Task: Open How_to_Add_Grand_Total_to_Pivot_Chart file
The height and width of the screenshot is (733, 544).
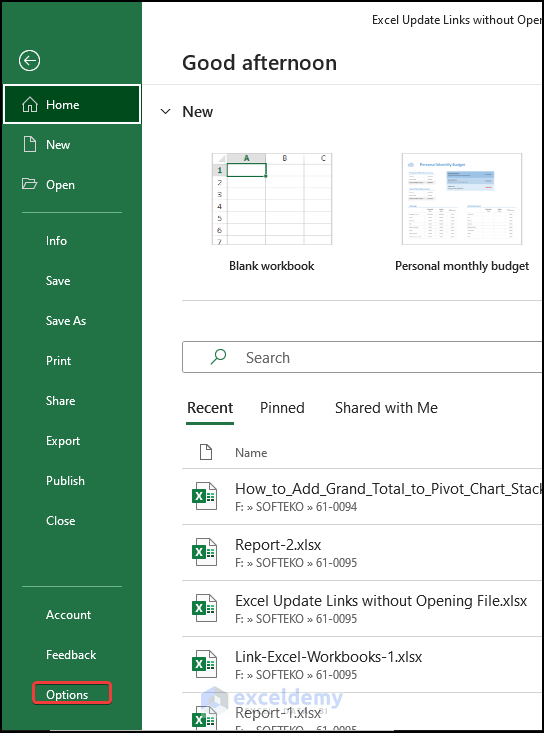Action: coord(363,496)
